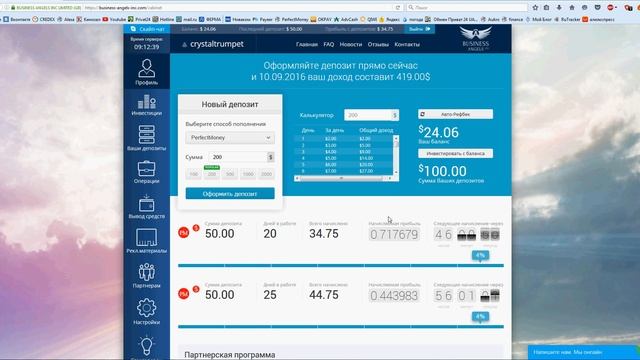Screen dimensions: 640x360
Task: Open the PerfectMoney bookmark
Action: pos(292,19)
